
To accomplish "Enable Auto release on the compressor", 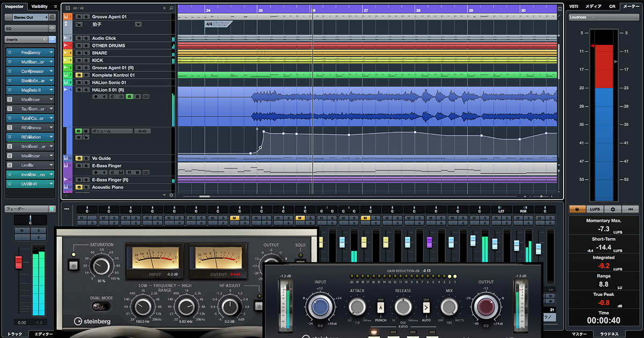I will (x=426, y=307).
